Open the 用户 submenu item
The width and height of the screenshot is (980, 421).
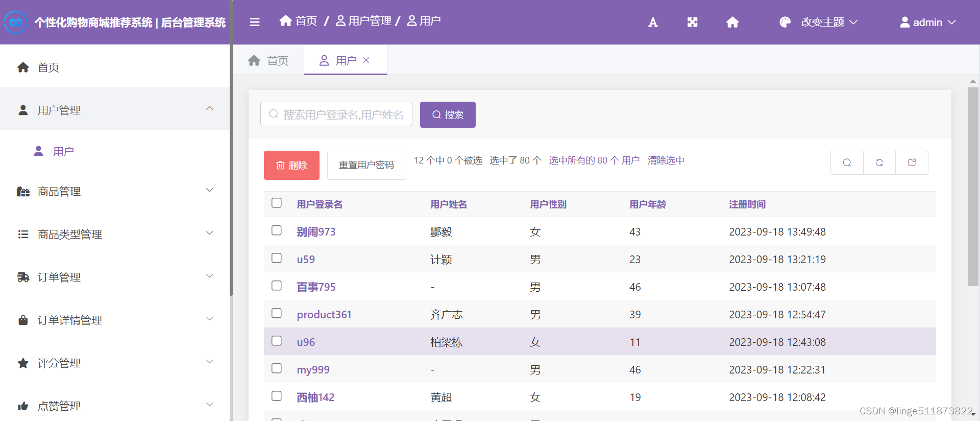pos(115,151)
